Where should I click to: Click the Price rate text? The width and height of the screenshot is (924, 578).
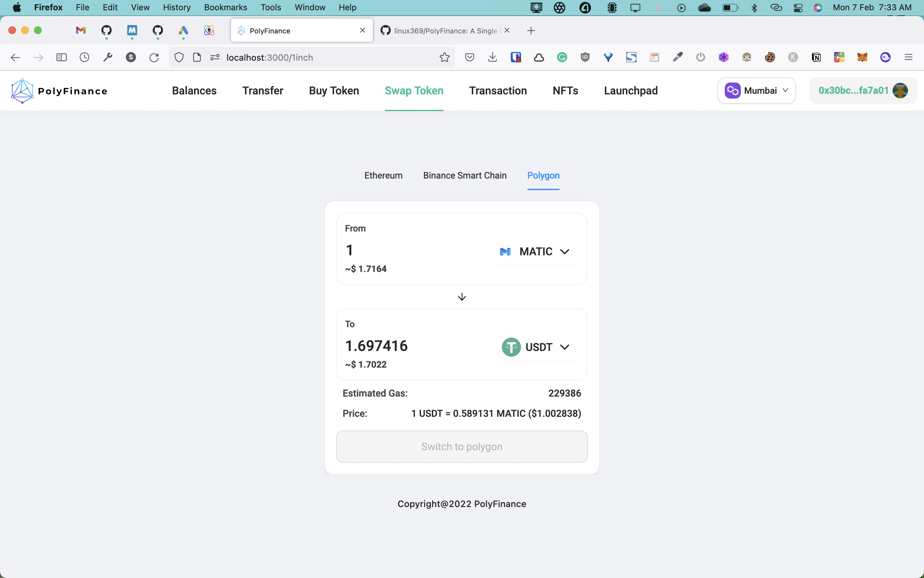point(496,414)
